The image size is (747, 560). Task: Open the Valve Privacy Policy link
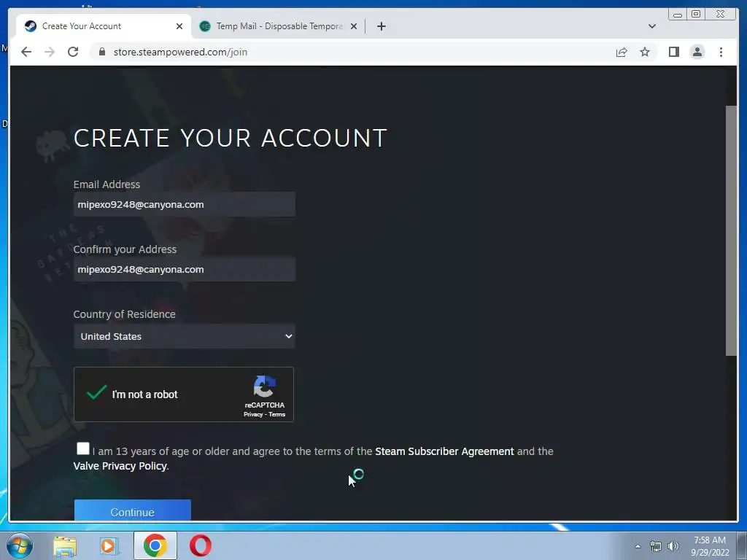[120, 466]
